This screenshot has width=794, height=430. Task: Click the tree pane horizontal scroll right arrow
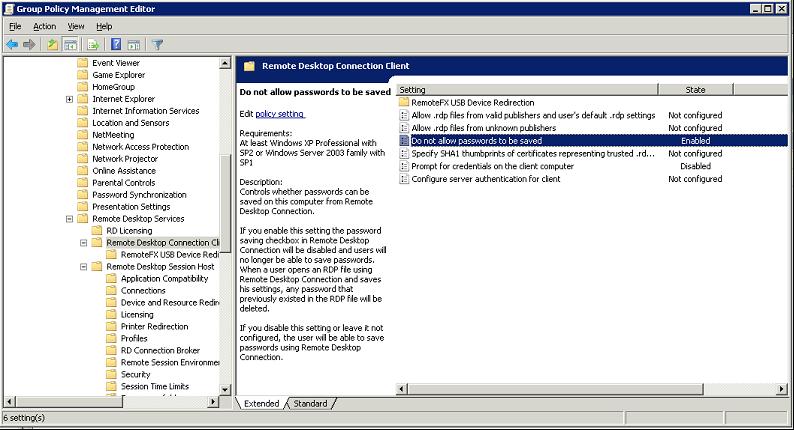pyautogui.click(x=214, y=402)
